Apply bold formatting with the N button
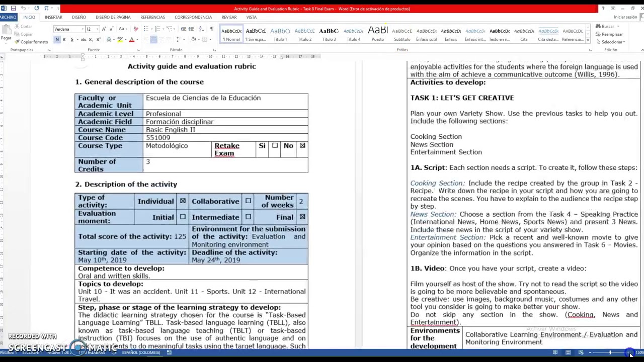 tap(57, 39)
